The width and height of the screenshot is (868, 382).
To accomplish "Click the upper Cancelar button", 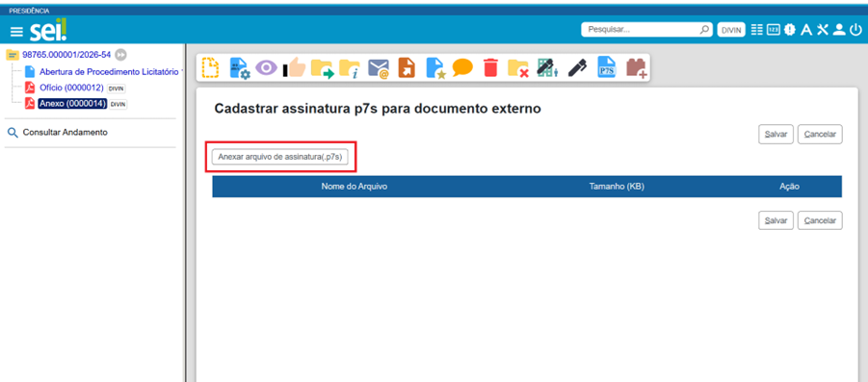I will coord(820,135).
